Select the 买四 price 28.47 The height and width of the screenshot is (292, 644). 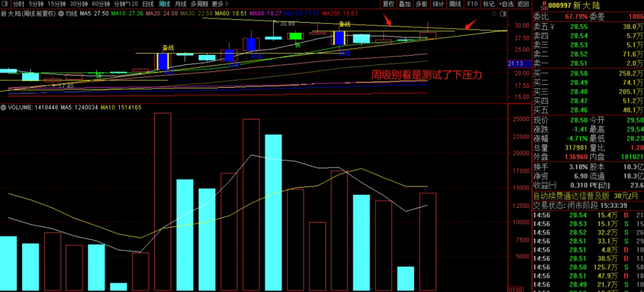coord(578,101)
